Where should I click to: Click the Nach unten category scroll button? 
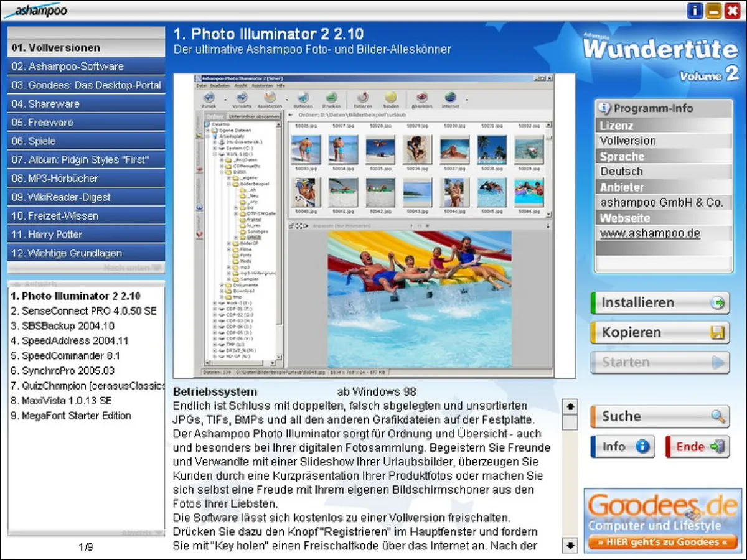point(133,268)
